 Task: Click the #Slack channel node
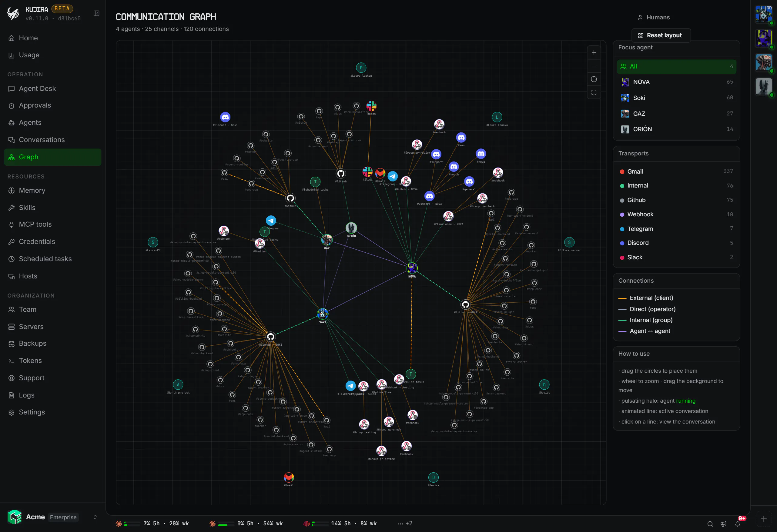coord(367,172)
